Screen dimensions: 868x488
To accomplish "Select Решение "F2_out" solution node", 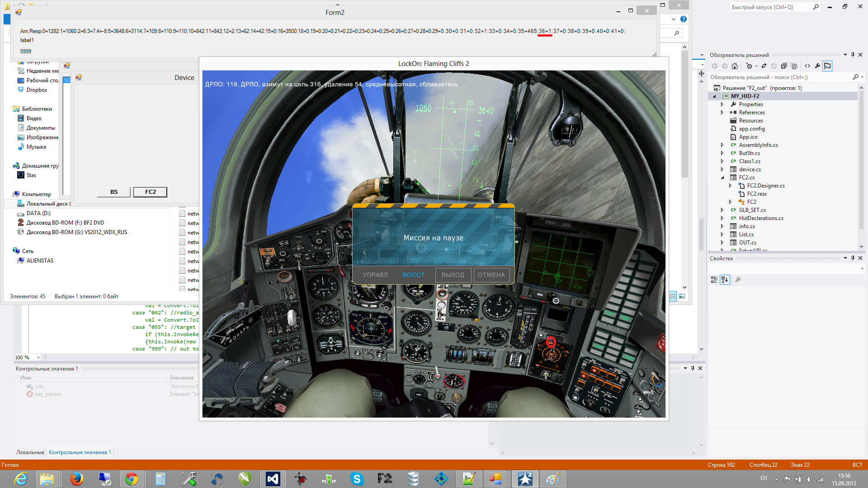I will pos(762,88).
